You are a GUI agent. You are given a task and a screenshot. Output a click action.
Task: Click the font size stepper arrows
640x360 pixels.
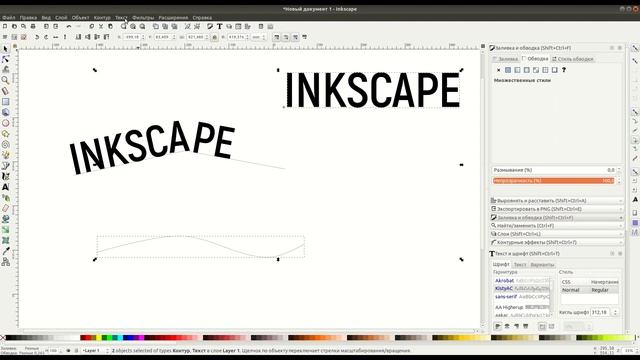615,312
